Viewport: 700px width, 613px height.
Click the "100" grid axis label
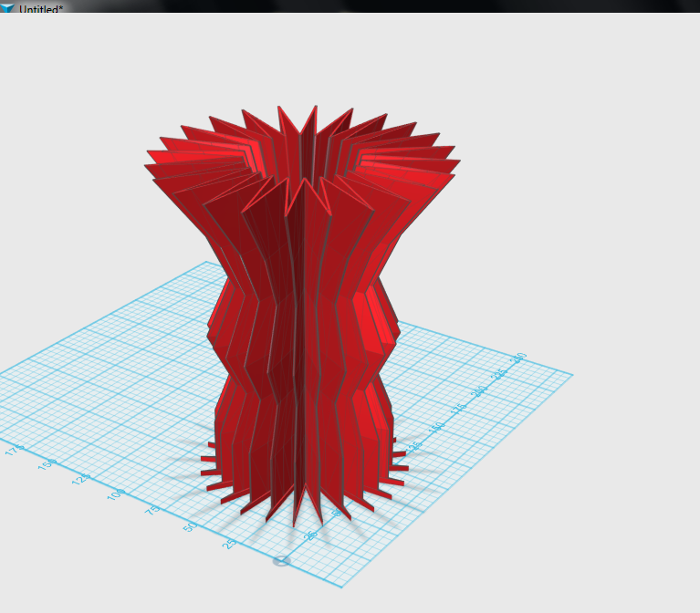[x=116, y=494]
